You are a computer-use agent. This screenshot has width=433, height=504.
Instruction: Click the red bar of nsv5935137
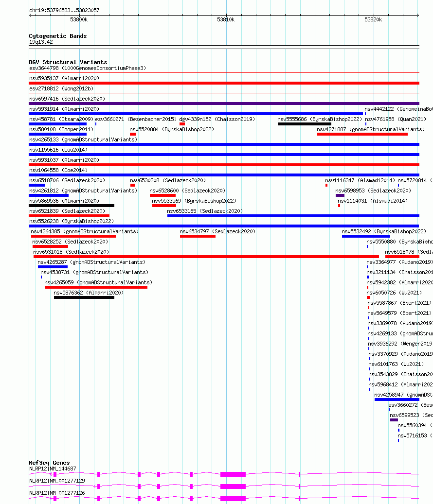[x=224, y=83]
